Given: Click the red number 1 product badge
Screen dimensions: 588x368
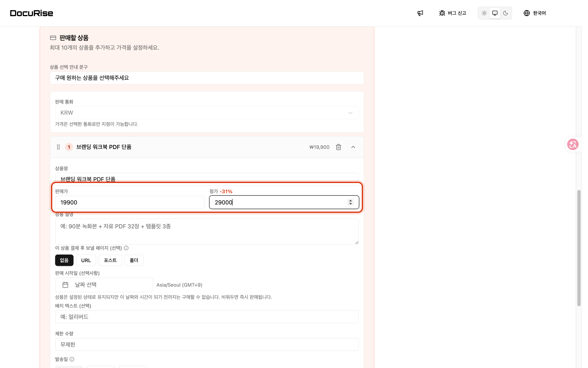Looking at the screenshot, I should pyautogui.click(x=69, y=147).
